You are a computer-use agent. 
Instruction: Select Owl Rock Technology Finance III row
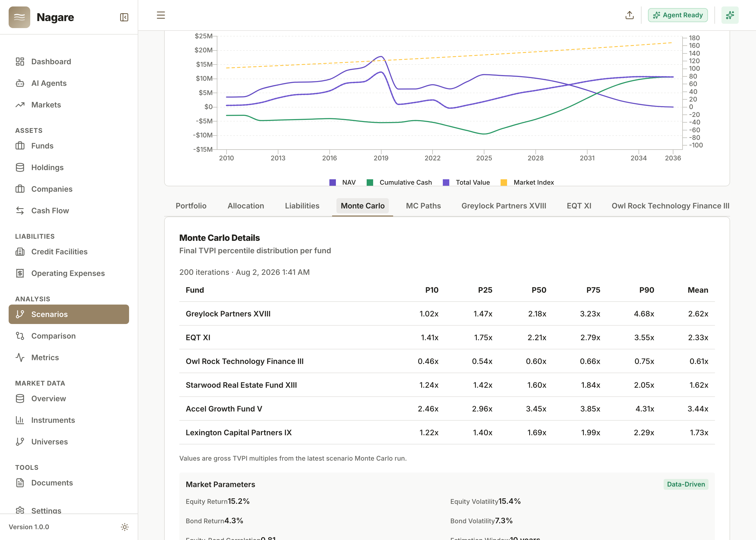click(x=447, y=361)
